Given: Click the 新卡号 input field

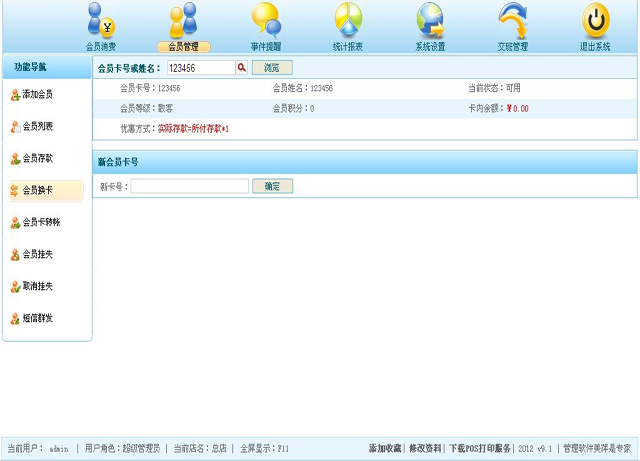Looking at the screenshot, I should tap(189, 186).
